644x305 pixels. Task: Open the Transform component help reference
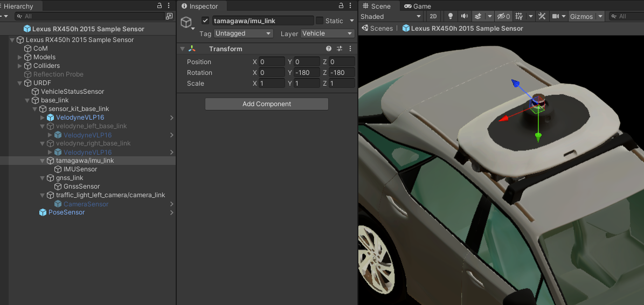click(329, 49)
